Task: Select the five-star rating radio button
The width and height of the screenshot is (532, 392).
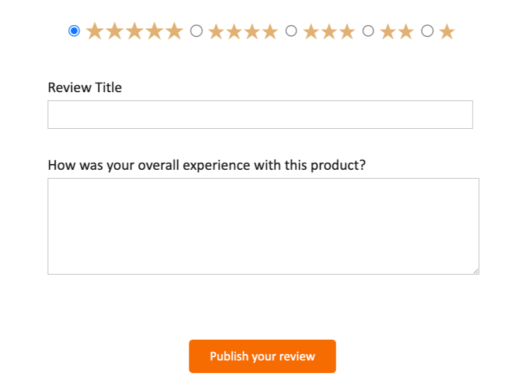Action: 74,31
